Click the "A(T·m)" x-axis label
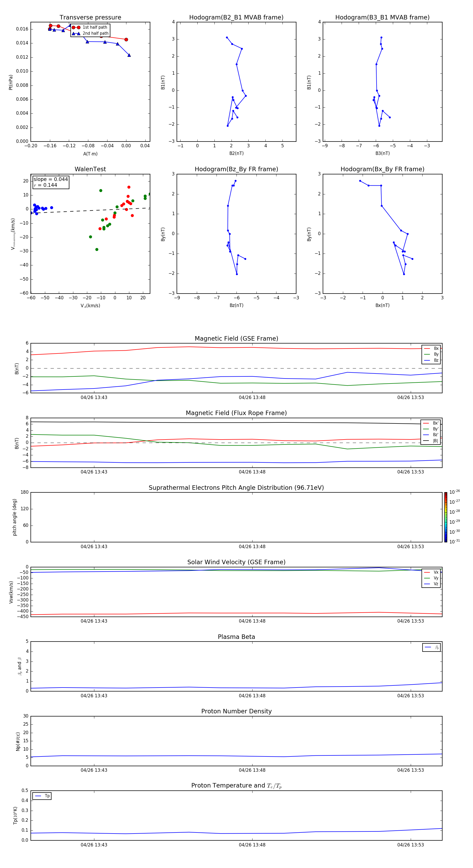473x868 pixels. (x=90, y=154)
